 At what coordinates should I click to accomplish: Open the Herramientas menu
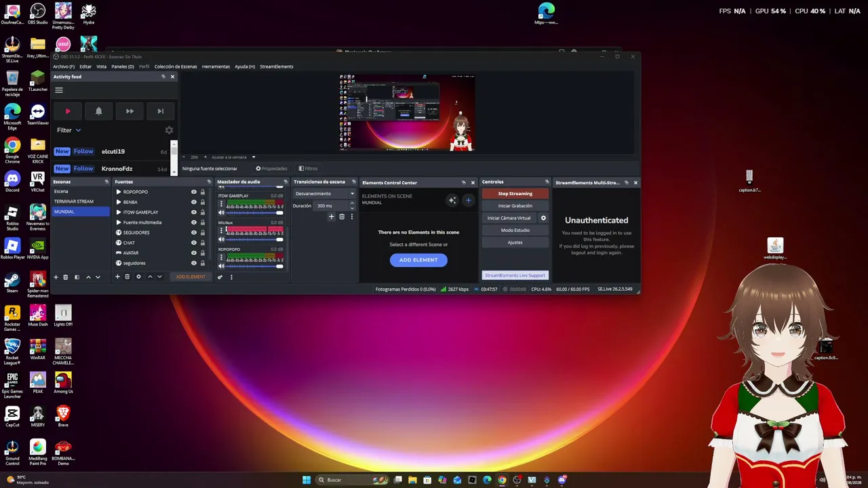pos(216,66)
